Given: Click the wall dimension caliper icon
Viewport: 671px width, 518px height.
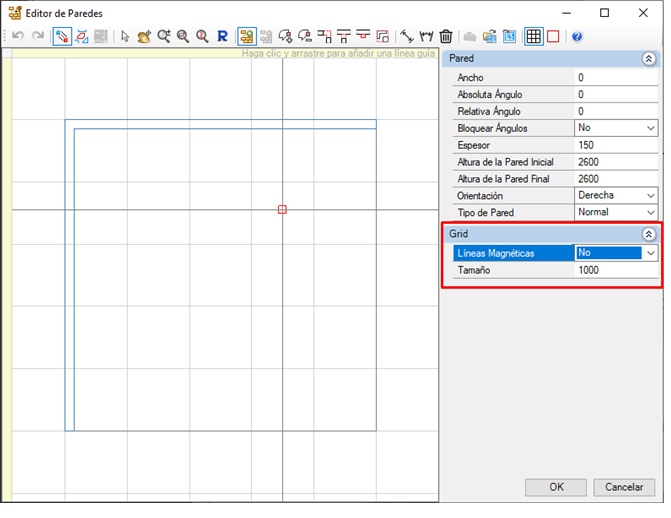Looking at the screenshot, I should point(426,36).
